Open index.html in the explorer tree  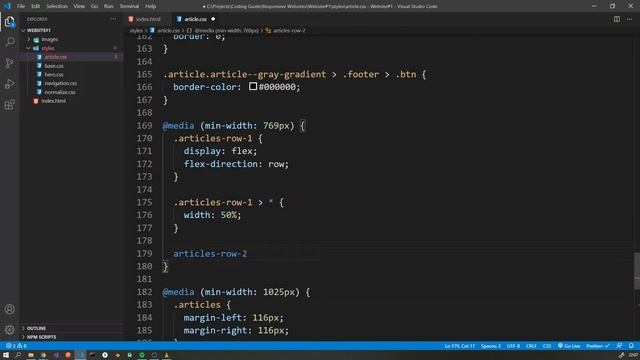click(53, 101)
